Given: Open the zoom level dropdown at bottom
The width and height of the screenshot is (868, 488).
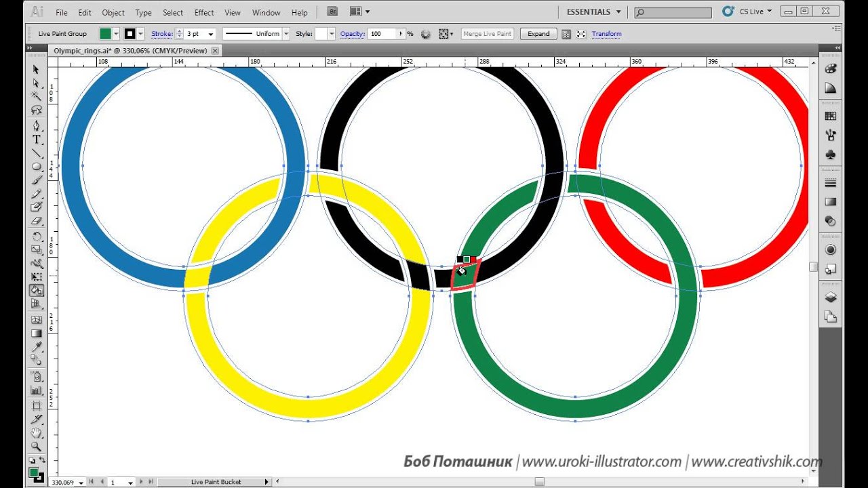Looking at the screenshot, I should point(81,483).
